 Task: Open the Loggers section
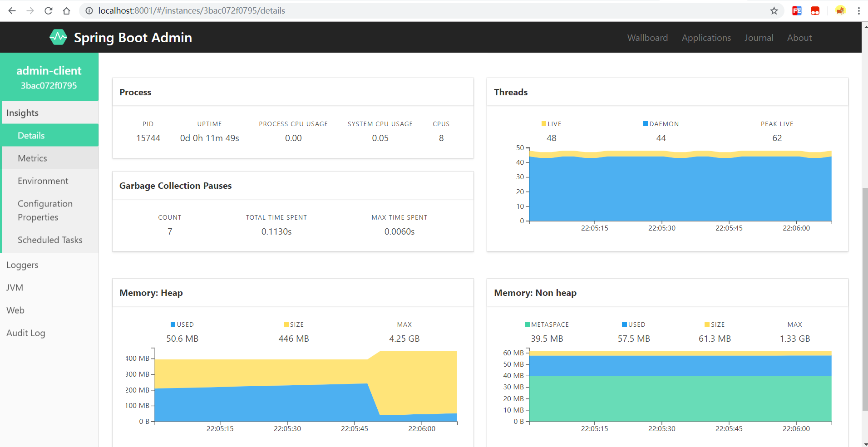(49, 265)
